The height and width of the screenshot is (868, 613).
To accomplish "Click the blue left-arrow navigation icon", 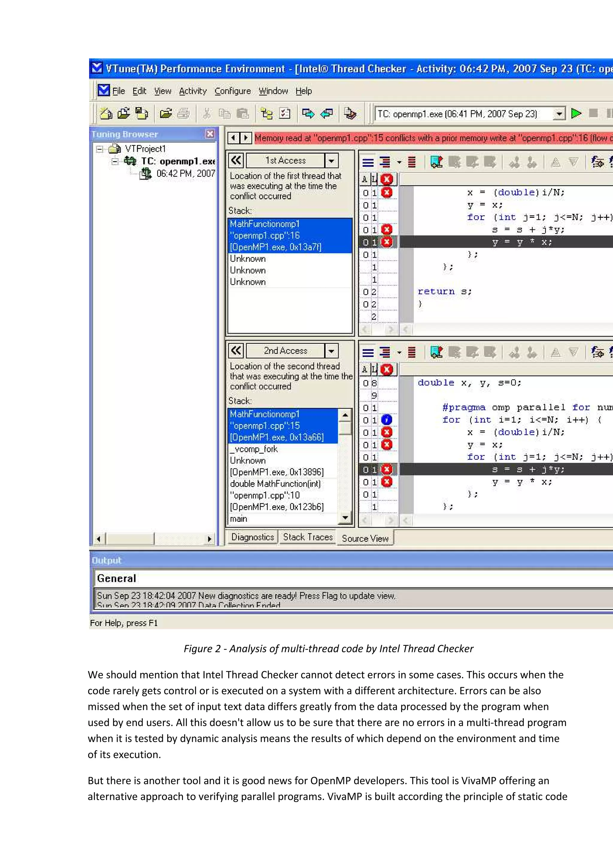I will click(326, 113).
